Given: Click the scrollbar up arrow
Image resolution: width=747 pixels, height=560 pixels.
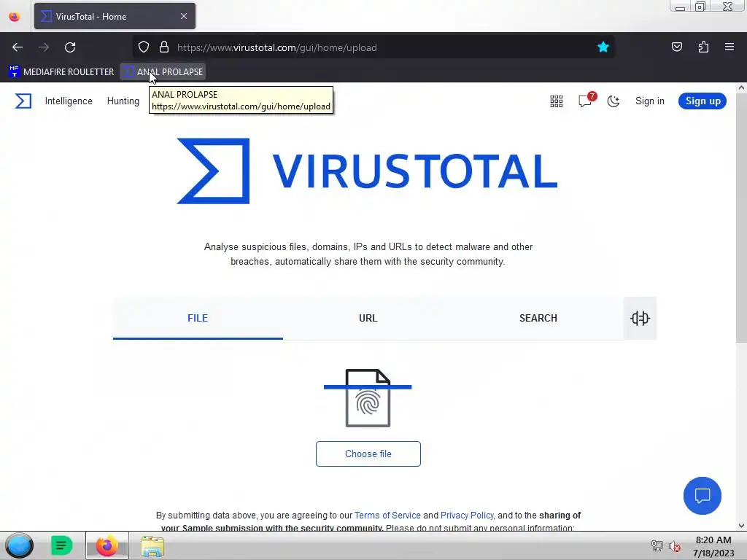Looking at the screenshot, I should pos(741,87).
